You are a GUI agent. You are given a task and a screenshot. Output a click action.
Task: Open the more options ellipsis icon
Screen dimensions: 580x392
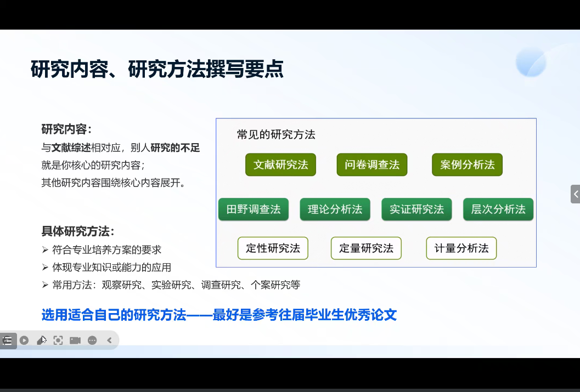pos(92,340)
